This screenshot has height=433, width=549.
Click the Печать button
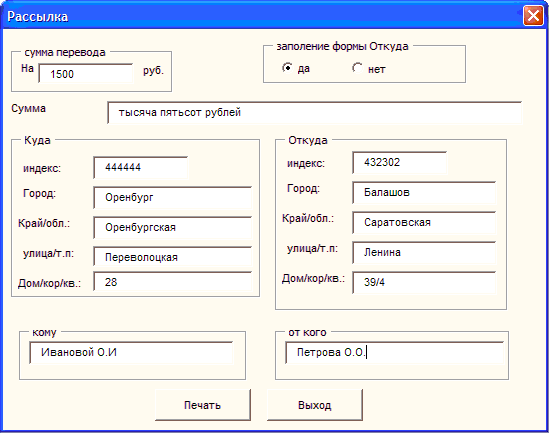tap(203, 405)
